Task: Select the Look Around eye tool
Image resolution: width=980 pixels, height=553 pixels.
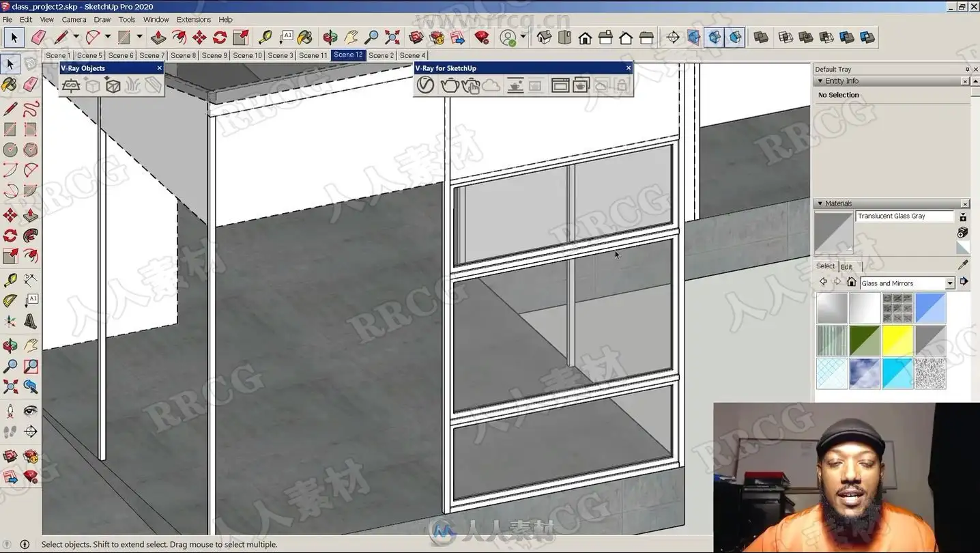Action: (31, 411)
